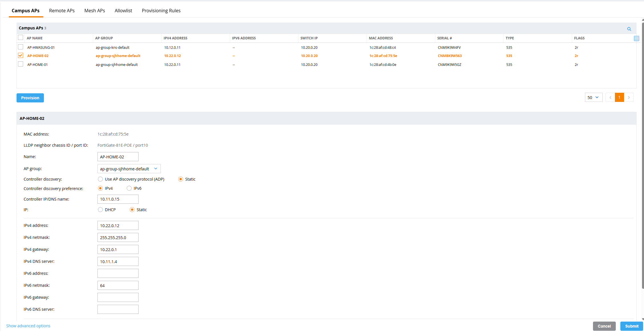
Task: Select DHCP for IP assignment
Action: point(100,210)
